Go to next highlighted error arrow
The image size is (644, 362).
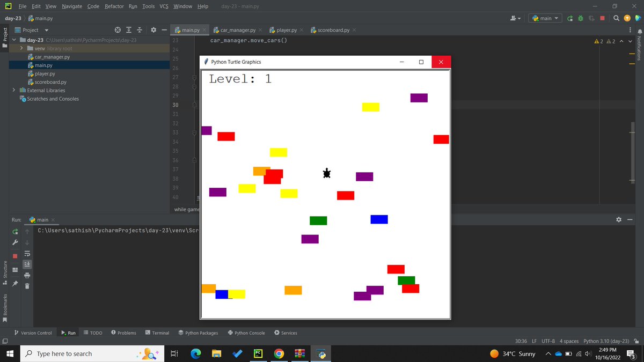[x=630, y=41]
